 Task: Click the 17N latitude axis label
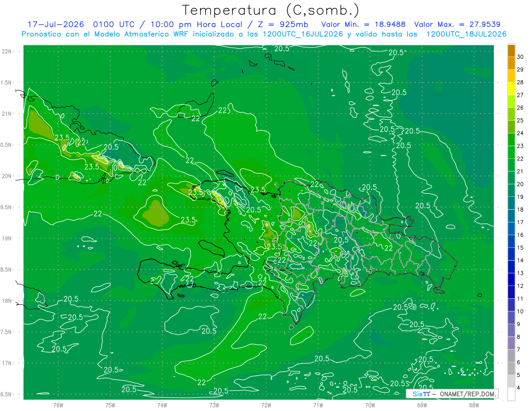[x=7, y=363]
